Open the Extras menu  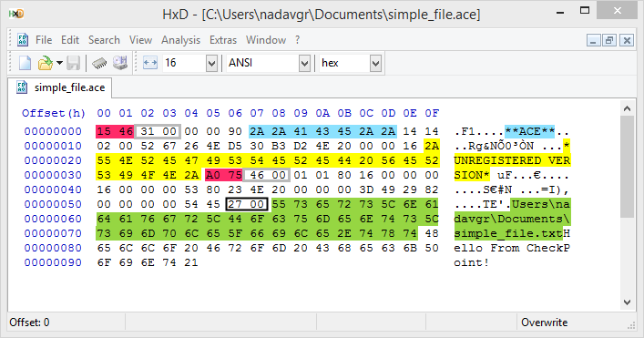tap(223, 40)
